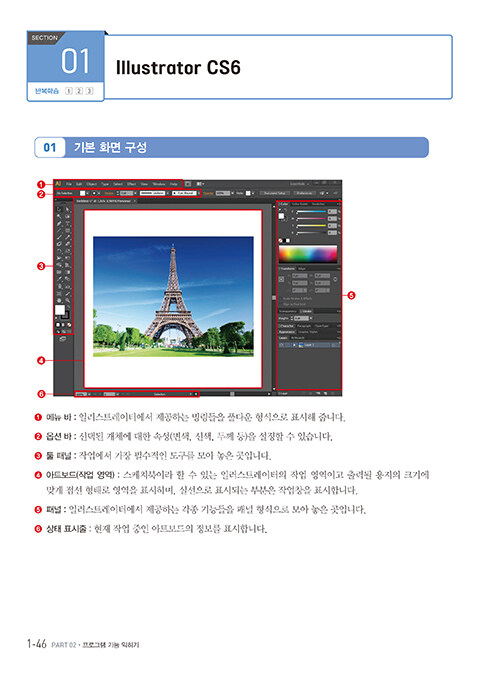
Task: Select the Zoom tool
Action: point(68,300)
